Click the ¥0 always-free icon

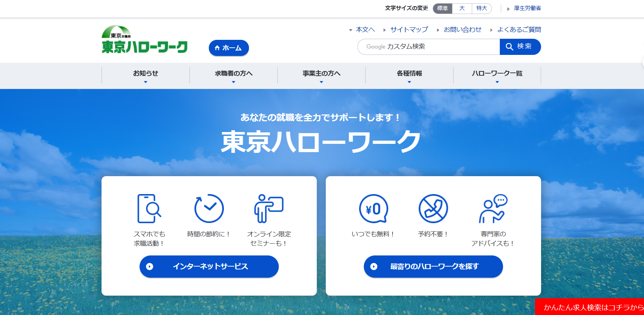[373, 208]
